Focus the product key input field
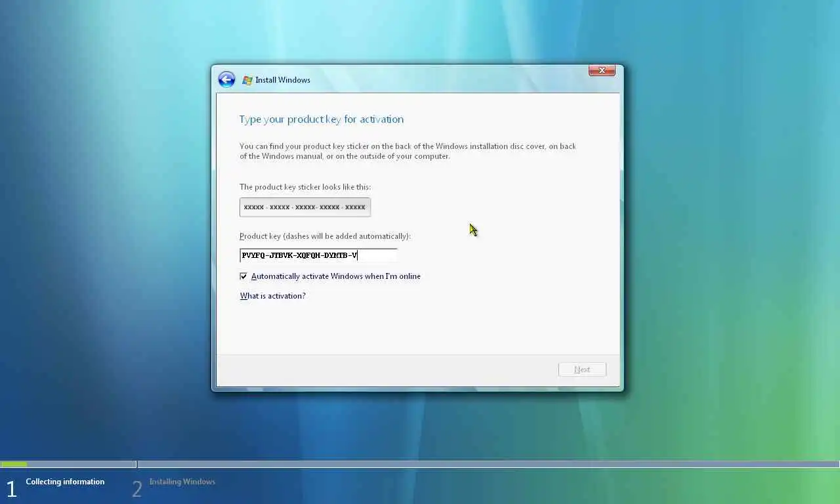This screenshot has height=504, width=840. point(318,255)
